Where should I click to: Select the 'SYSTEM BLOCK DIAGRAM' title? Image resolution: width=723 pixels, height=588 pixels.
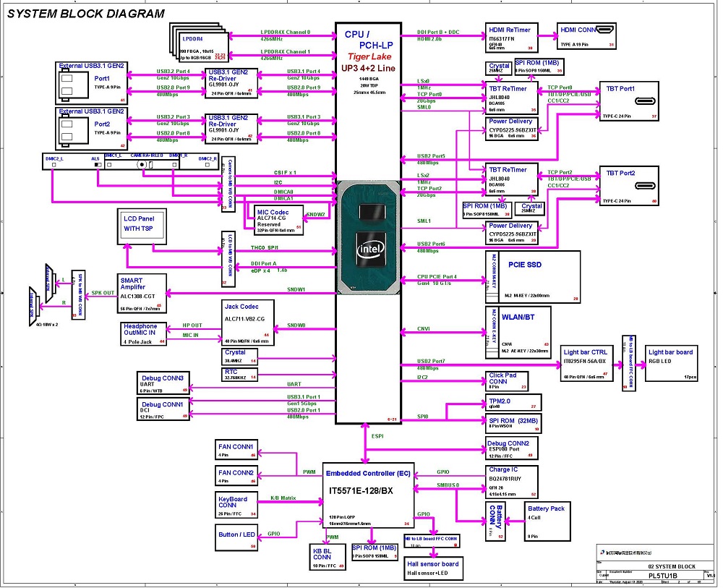click(x=86, y=14)
